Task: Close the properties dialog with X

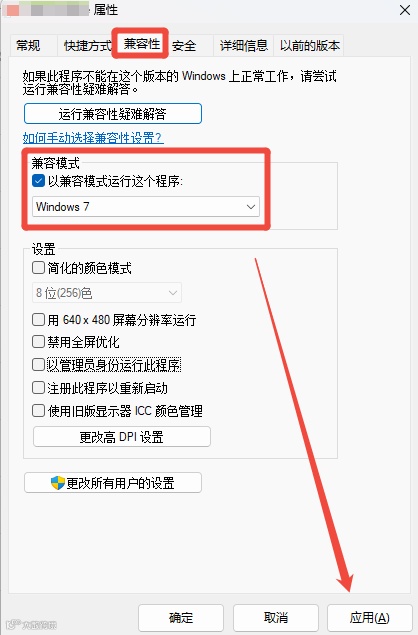Action: (x=405, y=10)
